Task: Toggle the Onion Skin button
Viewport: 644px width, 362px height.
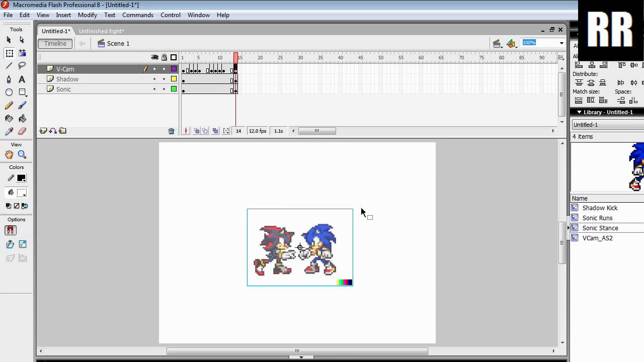Action: tap(197, 131)
